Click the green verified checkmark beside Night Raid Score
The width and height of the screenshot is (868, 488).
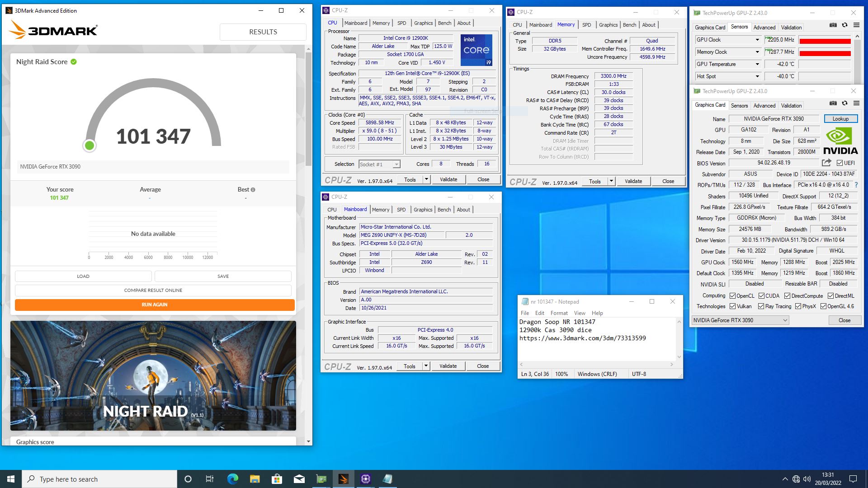(74, 62)
